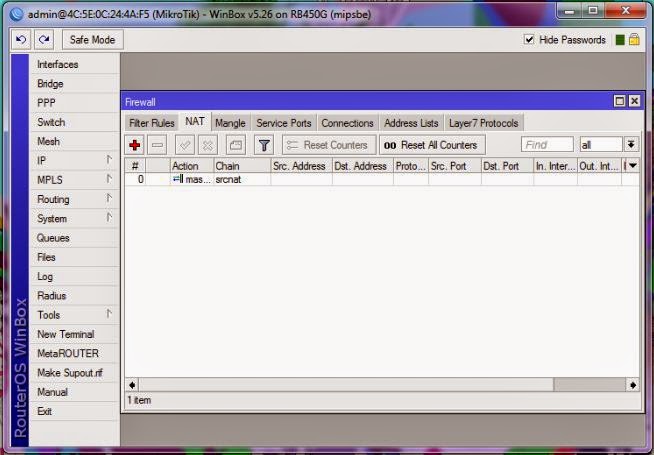Maximize the Firewall inner window
The image size is (654, 455).
(x=619, y=101)
